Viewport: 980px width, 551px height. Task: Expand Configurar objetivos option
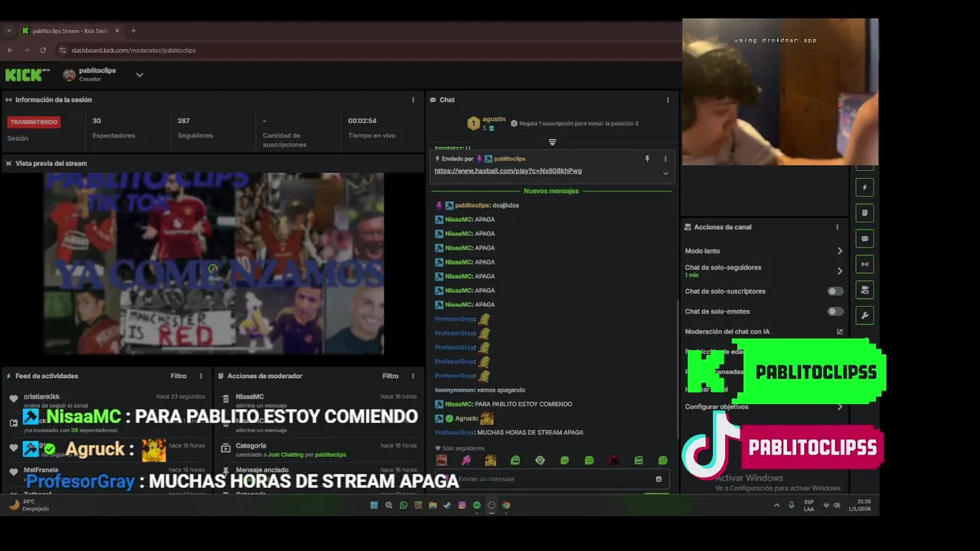click(x=839, y=406)
